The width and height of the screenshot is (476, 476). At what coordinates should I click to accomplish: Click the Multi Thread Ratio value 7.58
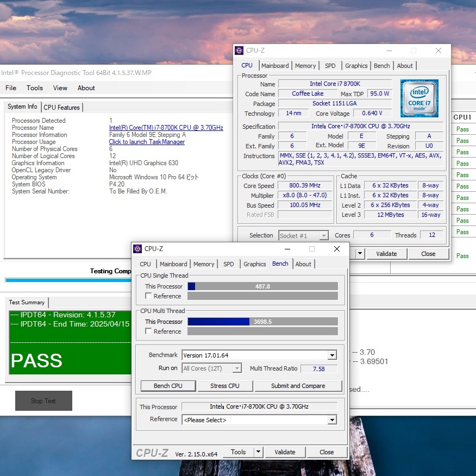coord(319,369)
